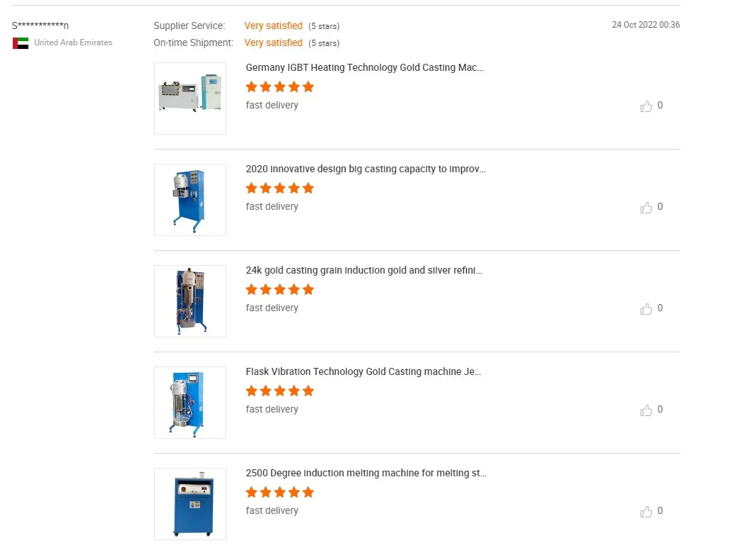Like the Flask Vibration Technology review
This screenshot has height=560, width=752.
646,410
